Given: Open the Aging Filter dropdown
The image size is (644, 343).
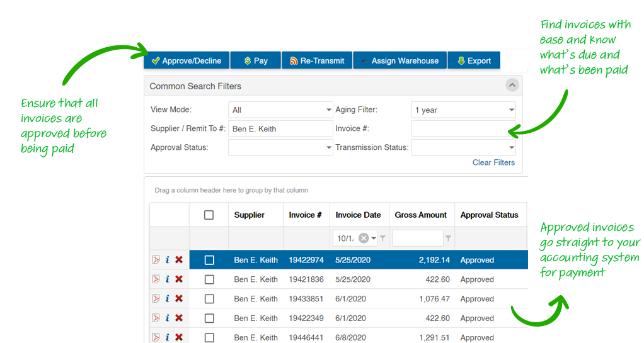Looking at the screenshot, I should [463, 110].
